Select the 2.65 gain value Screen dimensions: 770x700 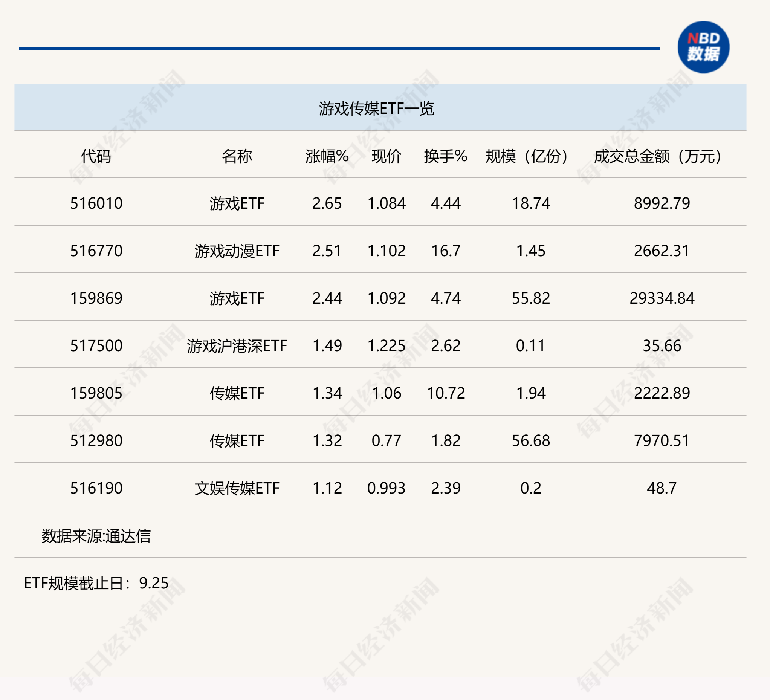(x=327, y=203)
